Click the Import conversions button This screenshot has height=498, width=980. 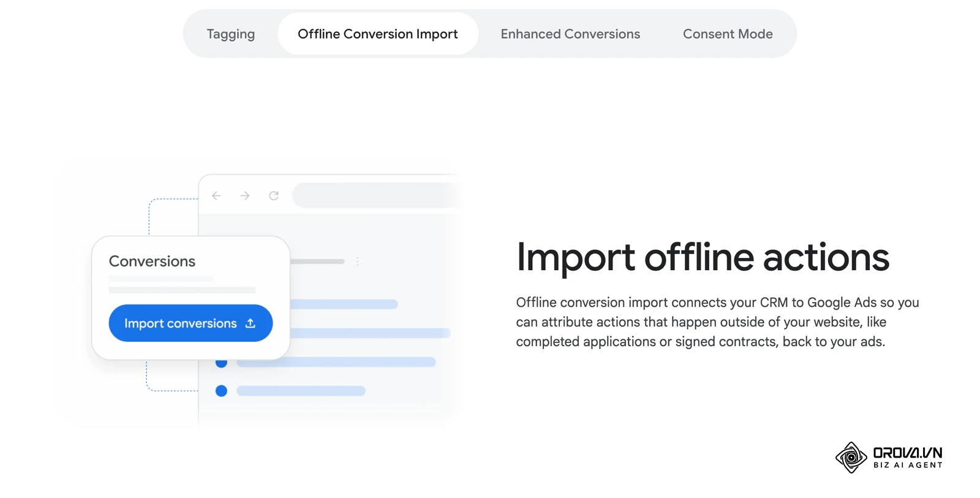tap(190, 323)
